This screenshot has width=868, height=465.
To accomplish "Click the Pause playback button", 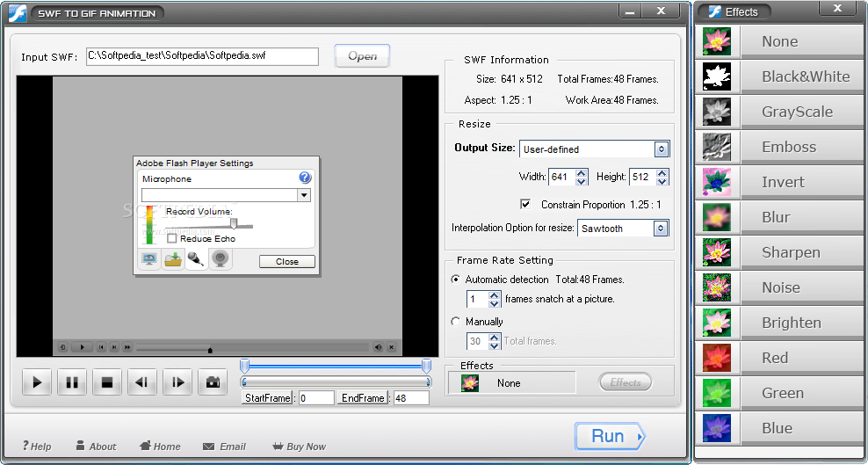I will click(72, 382).
